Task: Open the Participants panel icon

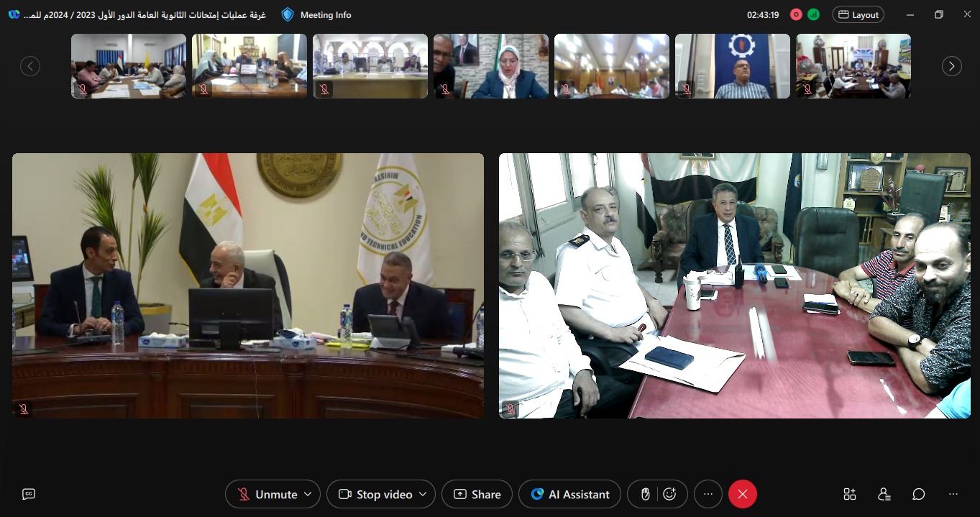Action: tap(884, 494)
